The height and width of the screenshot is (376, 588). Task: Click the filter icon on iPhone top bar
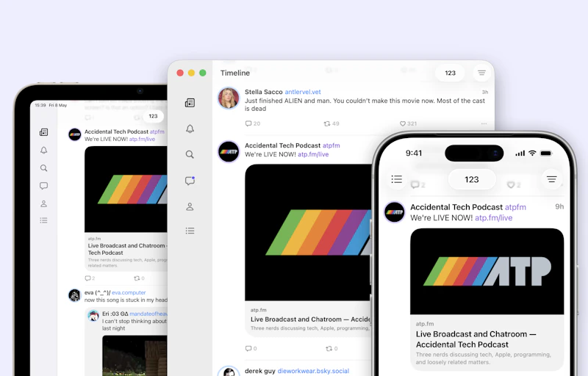pyautogui.click(x=551, y=179)
